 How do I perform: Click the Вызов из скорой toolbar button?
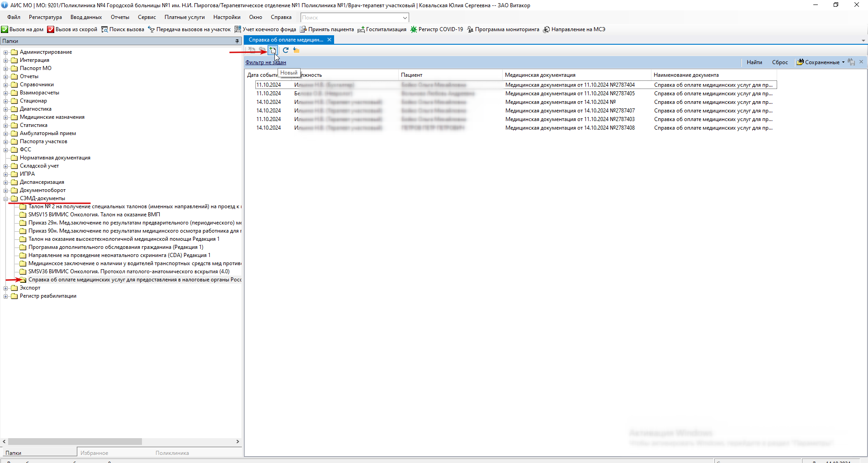point(72,29)
